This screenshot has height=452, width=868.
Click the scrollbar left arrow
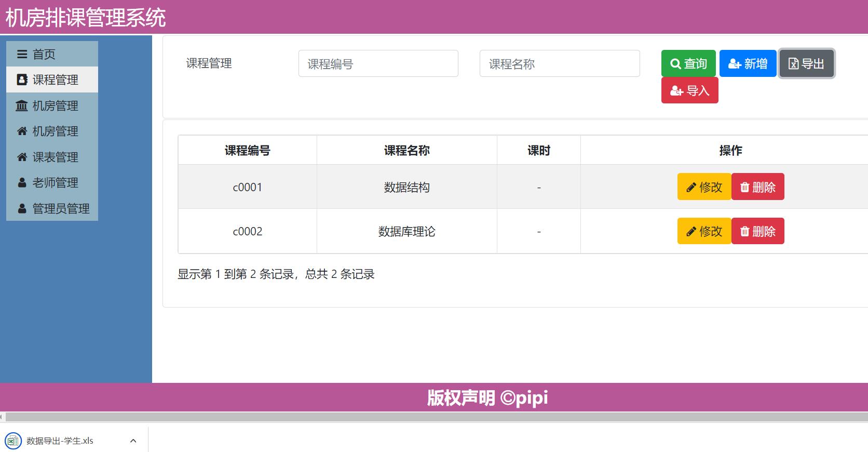[x=2, y=417]
